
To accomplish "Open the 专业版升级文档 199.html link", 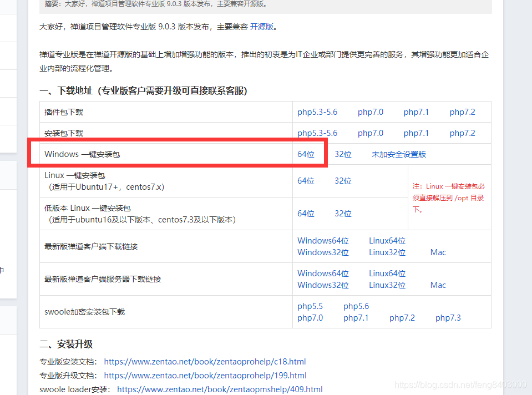I will coord(205,375).
